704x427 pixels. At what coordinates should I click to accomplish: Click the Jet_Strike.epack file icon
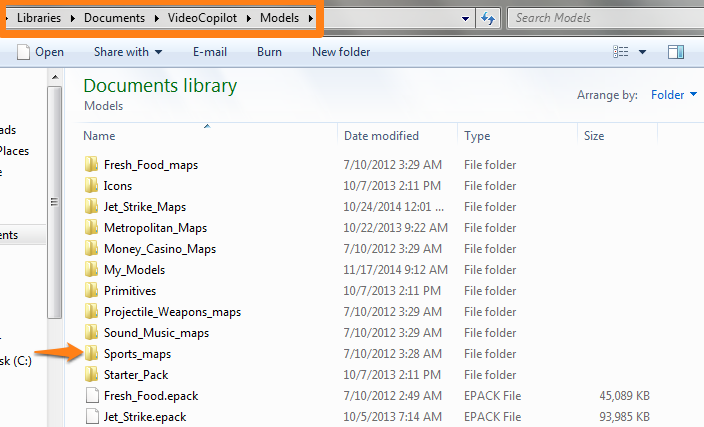coord(91,417)
